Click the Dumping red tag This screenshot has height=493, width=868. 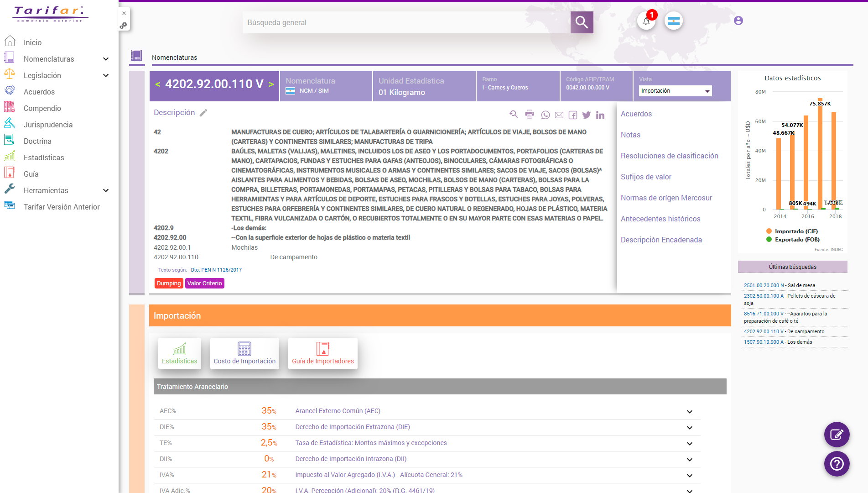tap(169, 283)
